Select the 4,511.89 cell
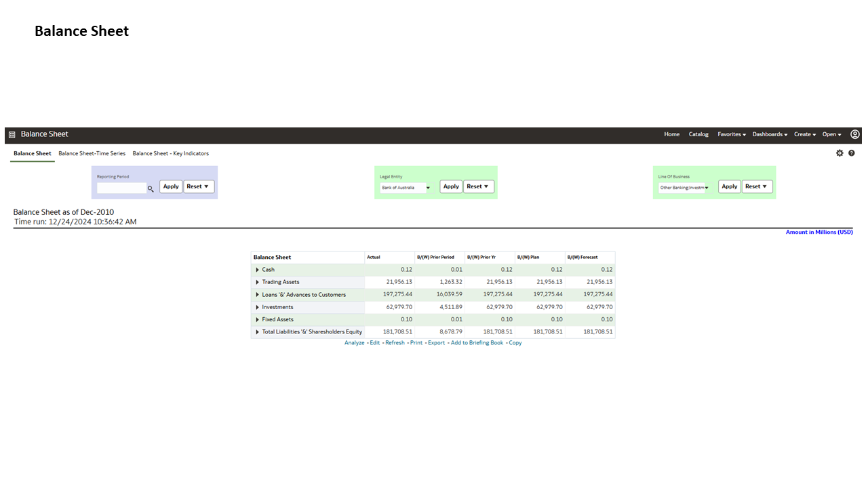Screen dimensions: 868x488 [439, 307]
